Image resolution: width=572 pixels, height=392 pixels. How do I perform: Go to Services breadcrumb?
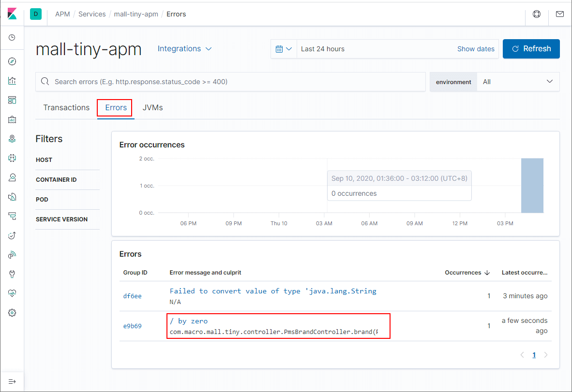tap(92, 14)
